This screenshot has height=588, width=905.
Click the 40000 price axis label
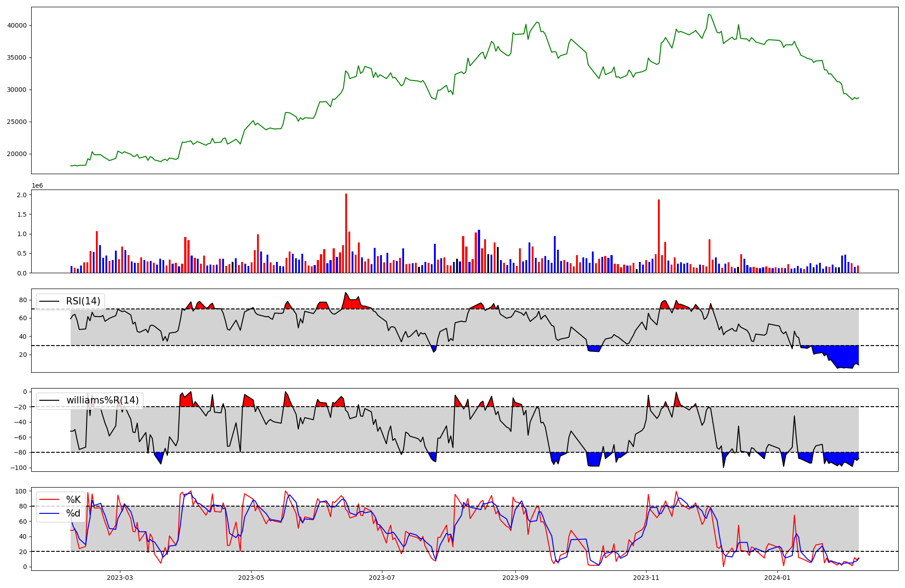pyautogui.click(x=17, y=26)
